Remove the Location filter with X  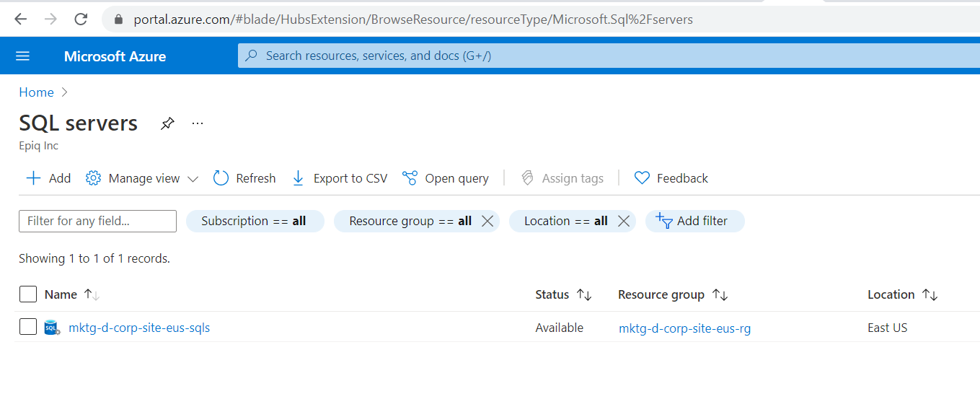pos(624,222)
